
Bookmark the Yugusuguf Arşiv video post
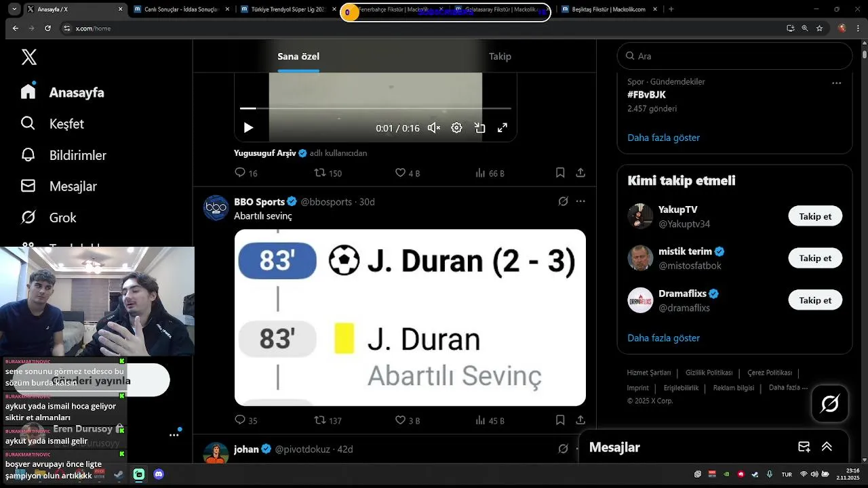(560, 173)
